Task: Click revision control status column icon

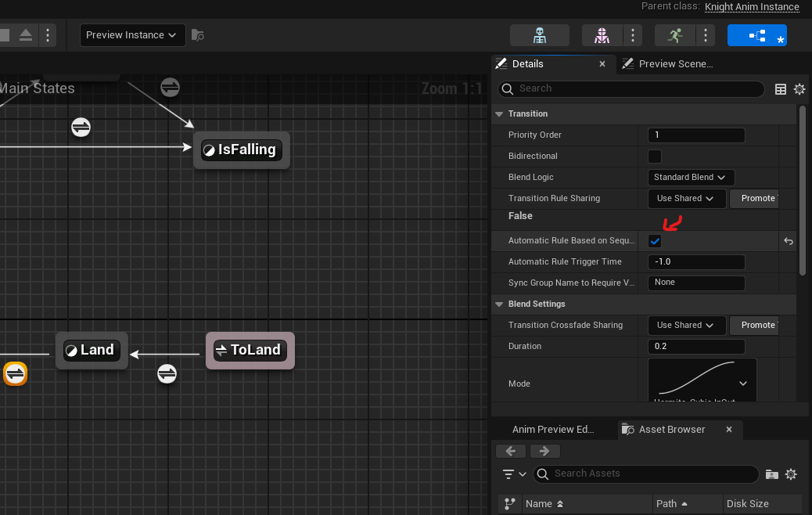Action: pyautogui.click(x=509, y=503)
